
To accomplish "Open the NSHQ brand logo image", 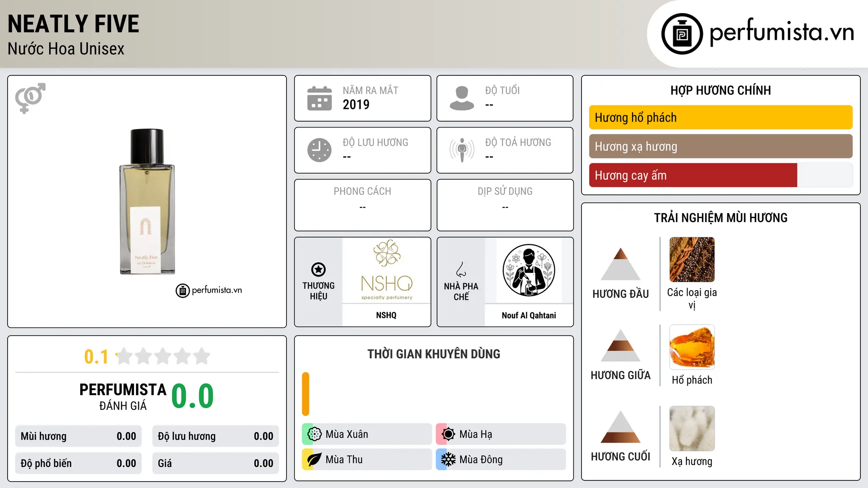I will 387,270.
